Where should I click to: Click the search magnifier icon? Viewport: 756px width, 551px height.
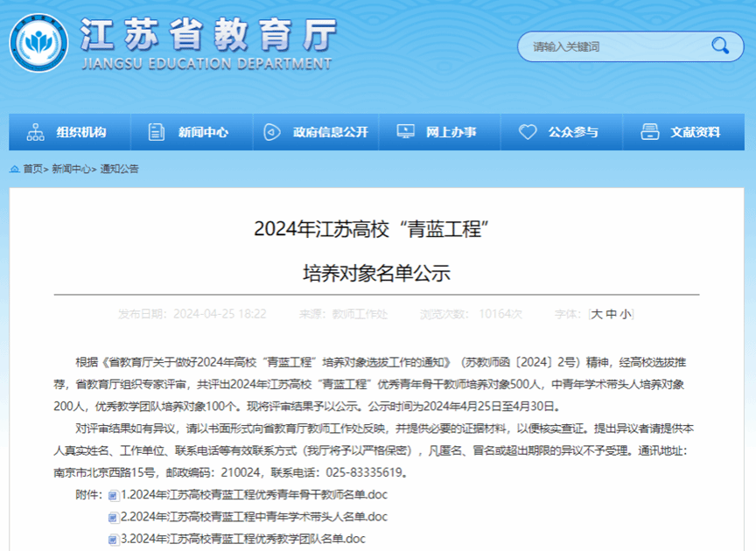click(720, 45)
